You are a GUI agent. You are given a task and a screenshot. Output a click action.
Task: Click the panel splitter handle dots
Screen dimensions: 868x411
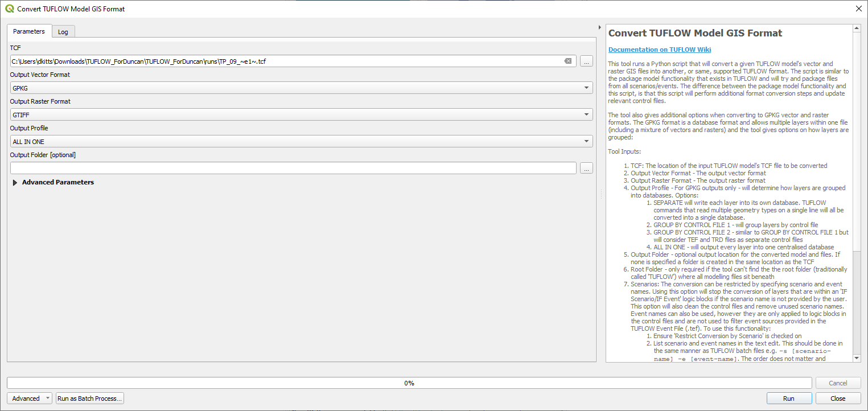point(601,194)
